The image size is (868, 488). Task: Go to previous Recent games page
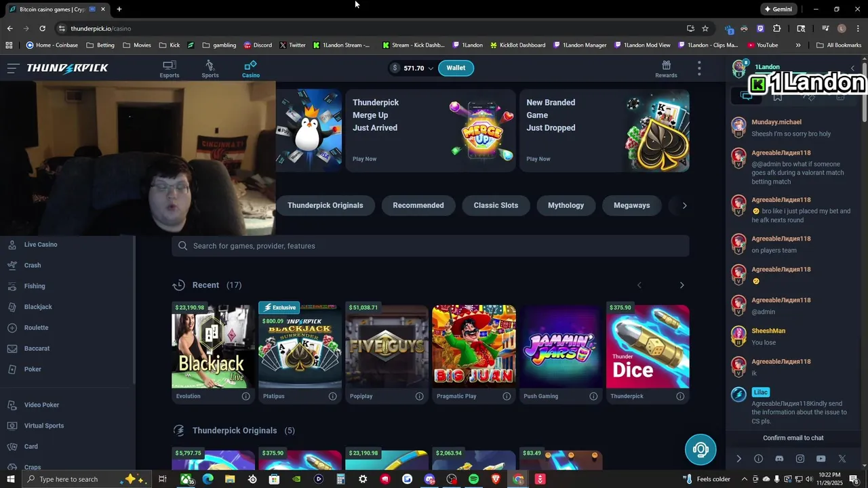coord(639,285)
